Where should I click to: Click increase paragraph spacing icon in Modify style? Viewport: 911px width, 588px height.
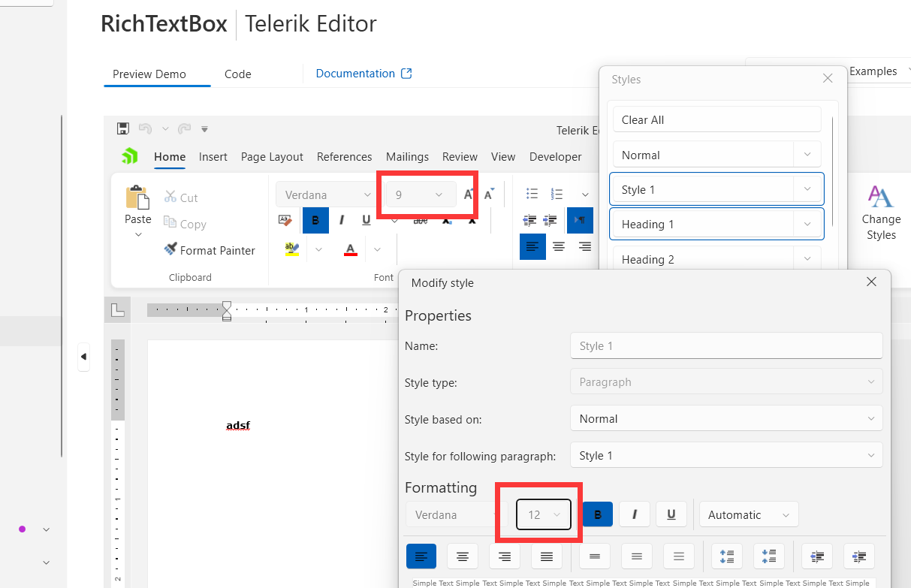(727, 556)
